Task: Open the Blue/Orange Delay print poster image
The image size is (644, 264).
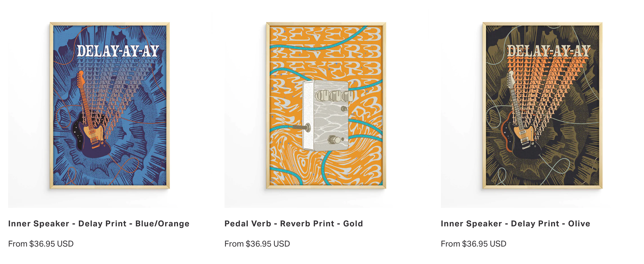Action: pyautogui.click(x=110, y=105)
